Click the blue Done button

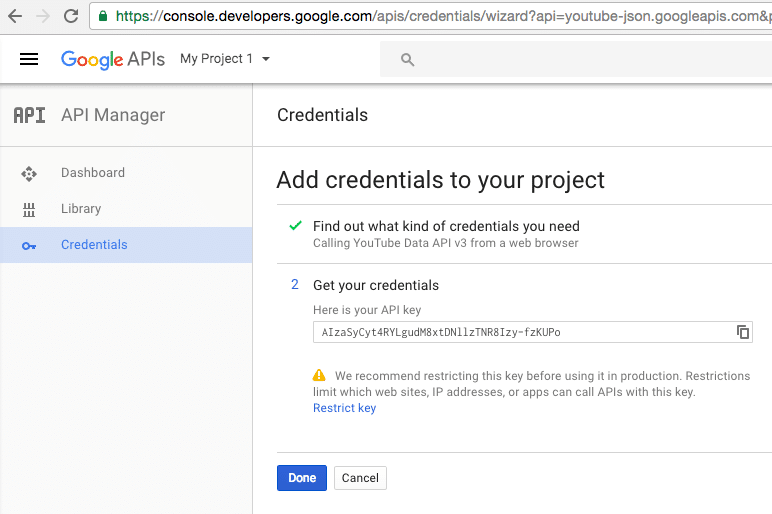point(302,478)
